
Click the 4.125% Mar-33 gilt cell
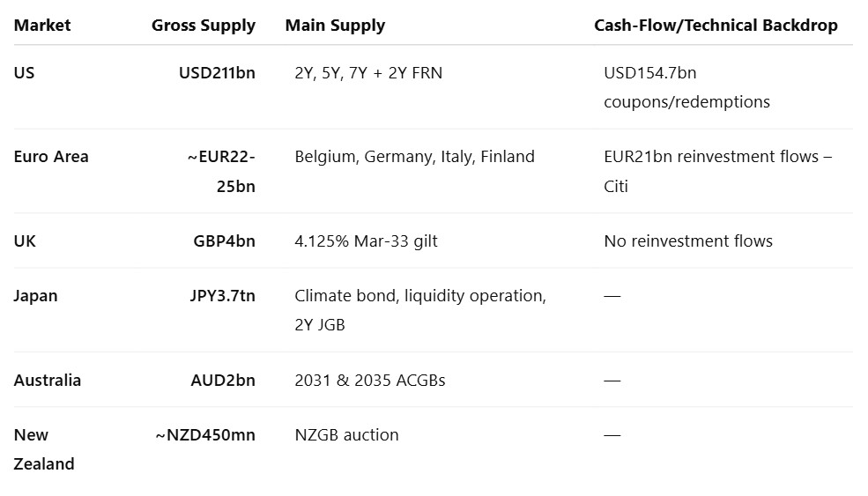[x=366, y=241]
